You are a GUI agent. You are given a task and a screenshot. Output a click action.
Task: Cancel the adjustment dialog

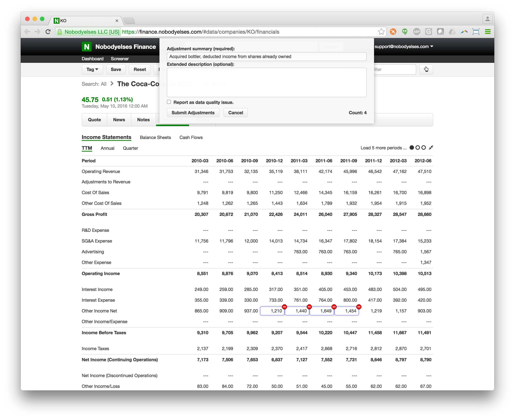(x=235, y=113)
